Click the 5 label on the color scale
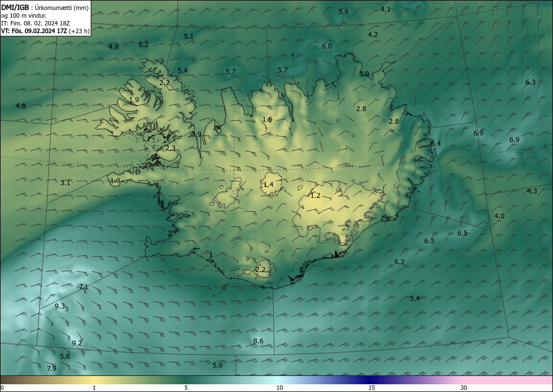The image size is (553, 392). tap(186, 388)
